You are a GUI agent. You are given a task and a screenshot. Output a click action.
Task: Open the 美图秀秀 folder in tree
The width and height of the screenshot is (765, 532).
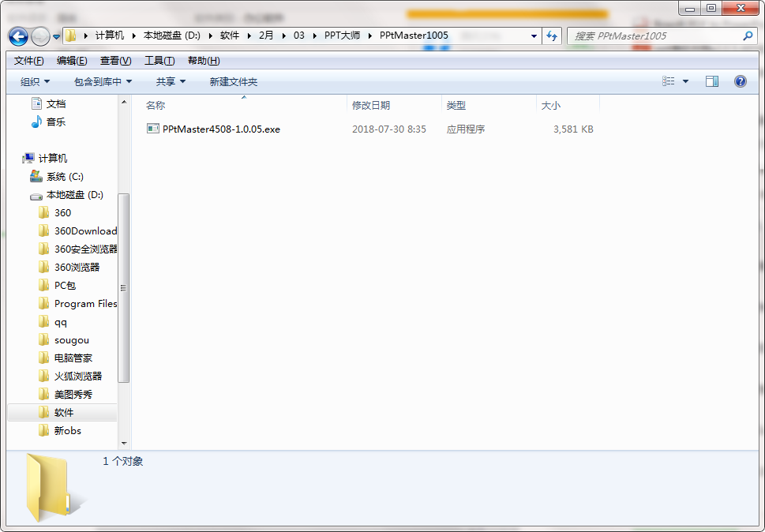pyautogui.click(x=73, y=394)
